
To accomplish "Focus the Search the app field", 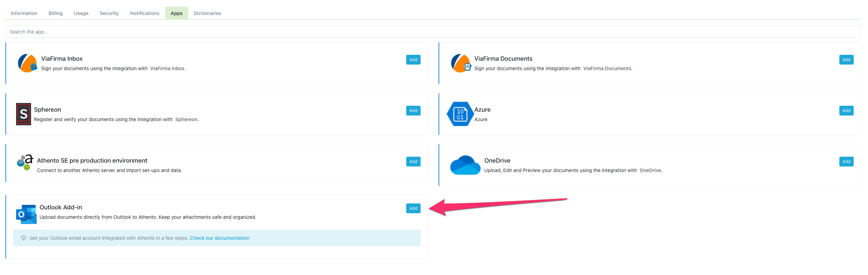I will pyautogui.click(x=432, y=32).
